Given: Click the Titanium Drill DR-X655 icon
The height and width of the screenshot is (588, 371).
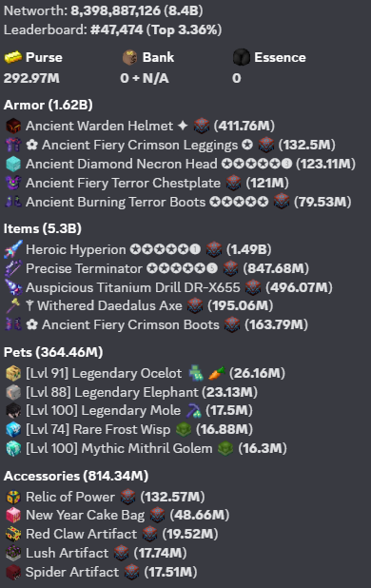Looking at the screenshot, I should [x=13, y=287].
